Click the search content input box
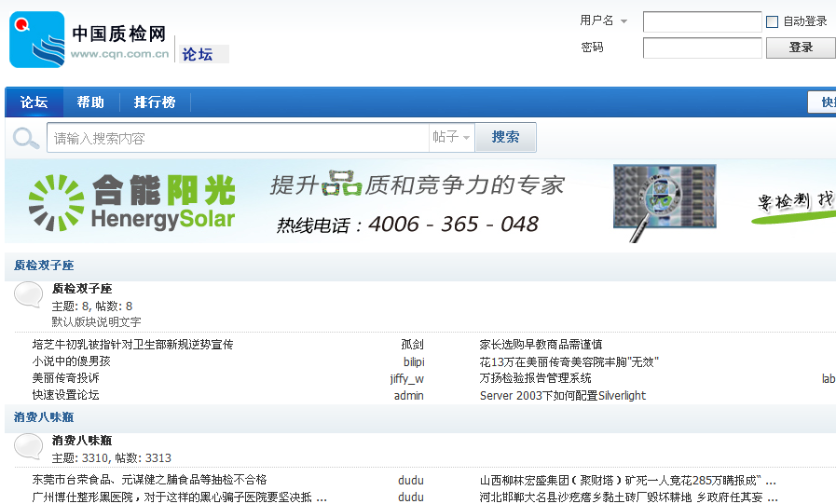Image resolution: width=836 pixels, height=504 pixels. (x=238, y=138)
